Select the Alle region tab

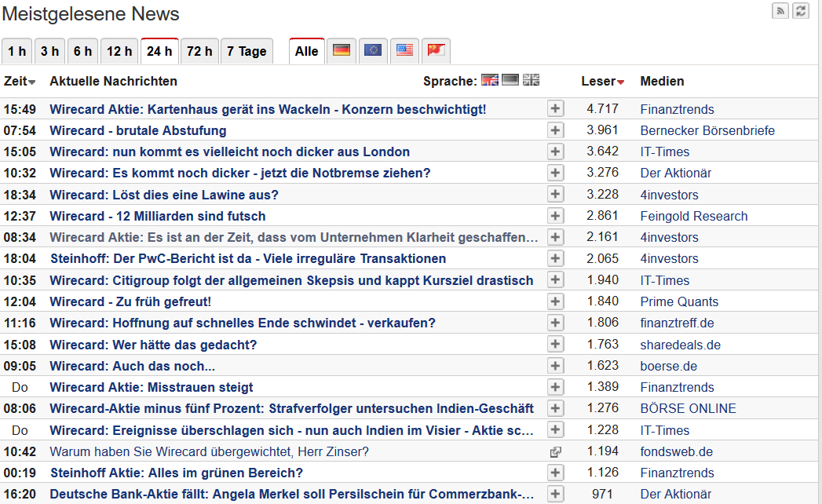tap(307, 51)
